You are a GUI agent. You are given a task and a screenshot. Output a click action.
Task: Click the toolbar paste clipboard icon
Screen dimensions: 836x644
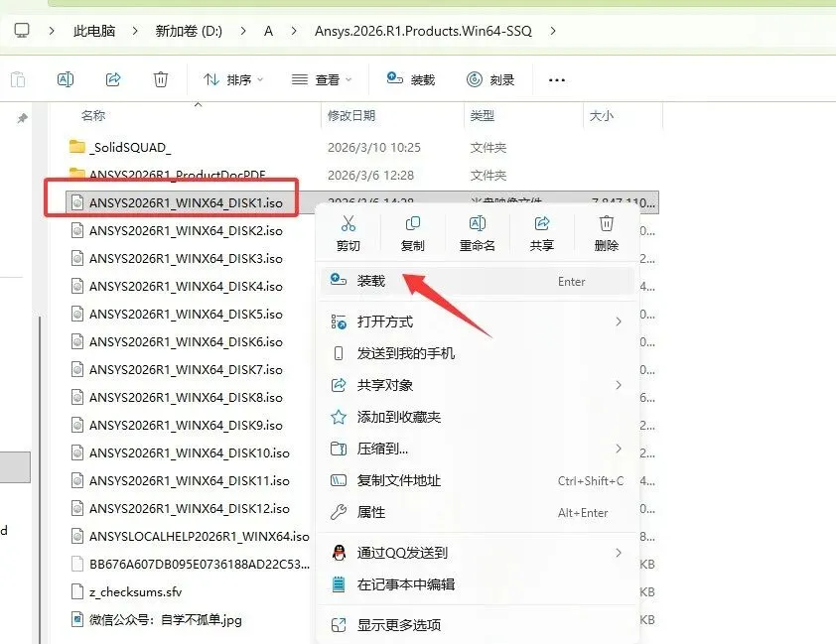point(18,79)
